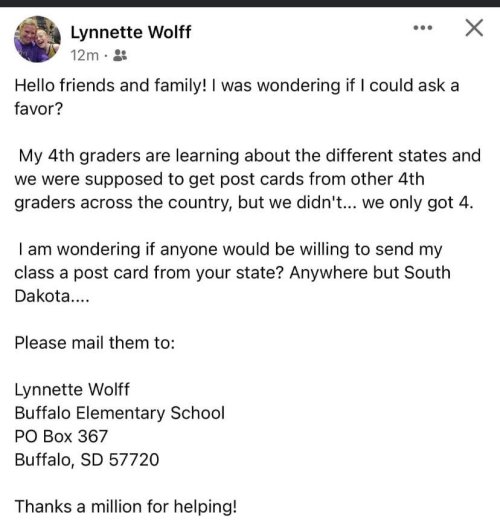Open Lynnette Wolff's profile picture

click(x=37, y=39)
